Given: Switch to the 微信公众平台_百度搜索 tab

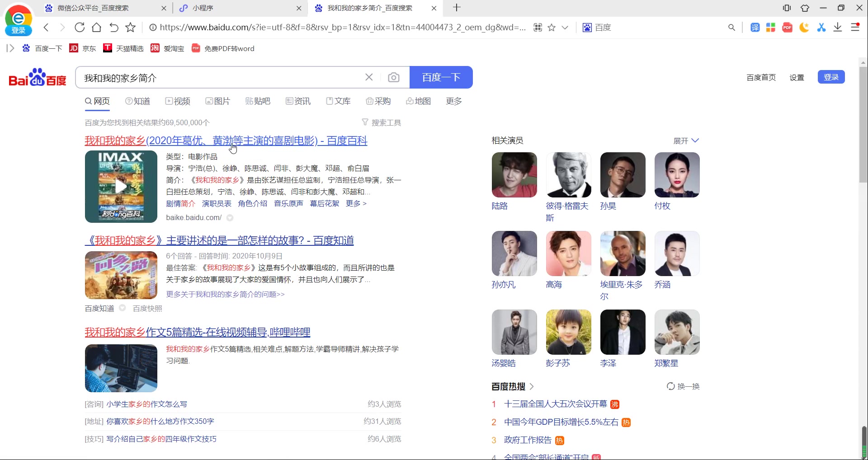Looking at the screenshot, I should 93,8.
